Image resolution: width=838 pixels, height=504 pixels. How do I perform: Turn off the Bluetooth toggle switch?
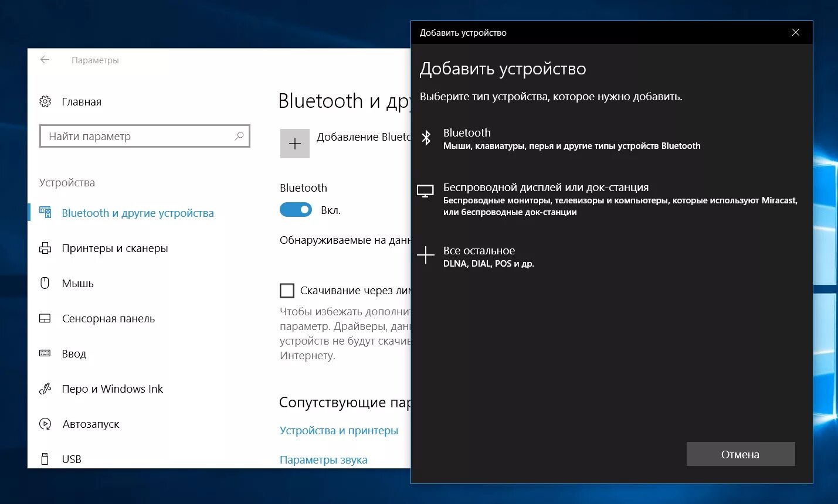tap(296, 210)
